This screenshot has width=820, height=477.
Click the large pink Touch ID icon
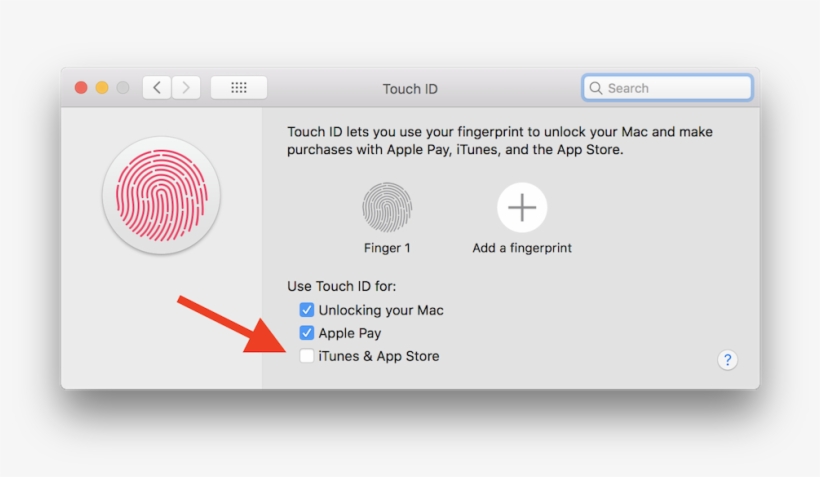pyautogui.click(x=162, y=196)
